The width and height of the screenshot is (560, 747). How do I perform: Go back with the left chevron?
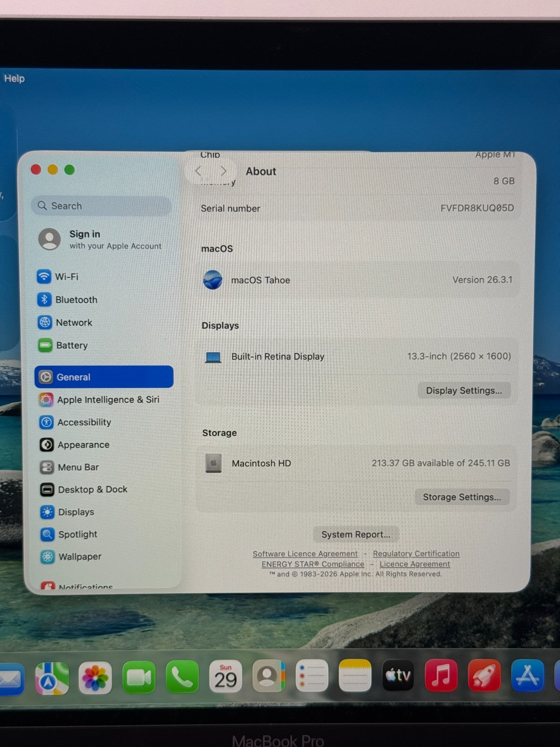coord(198,171)
